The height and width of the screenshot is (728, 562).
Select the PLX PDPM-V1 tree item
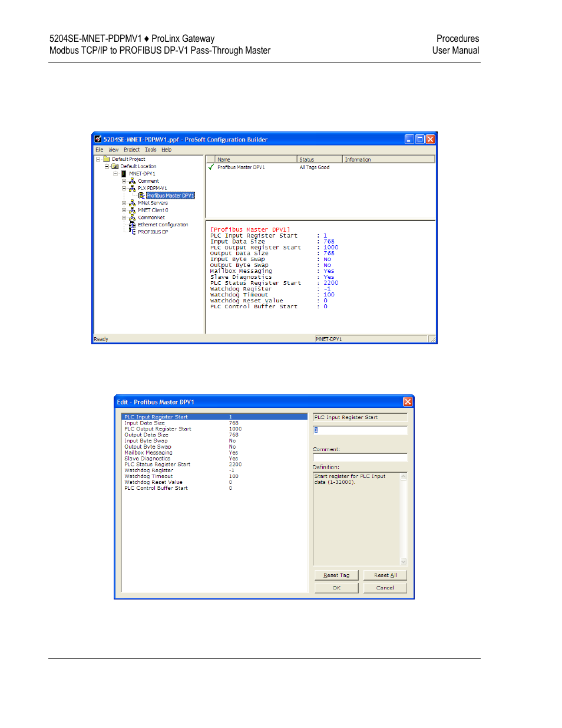point(153,189)
